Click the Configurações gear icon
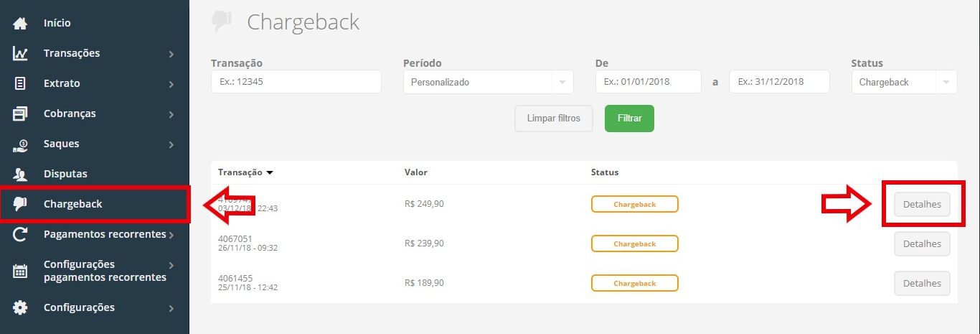 pyautogui.click(x=20, y=307)
